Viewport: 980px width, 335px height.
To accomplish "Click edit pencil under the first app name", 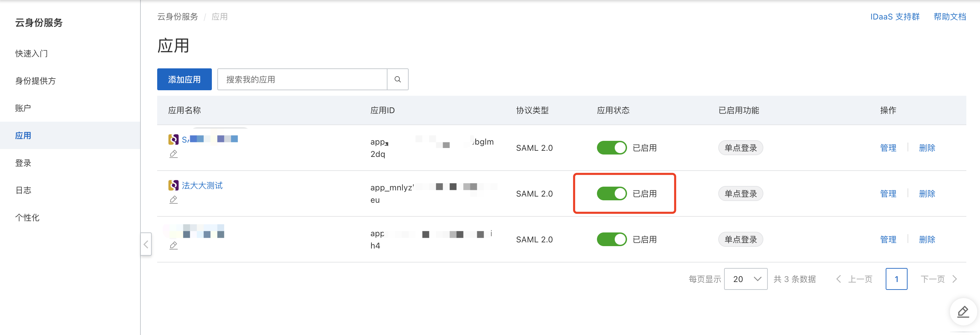I will click(174, 154).
